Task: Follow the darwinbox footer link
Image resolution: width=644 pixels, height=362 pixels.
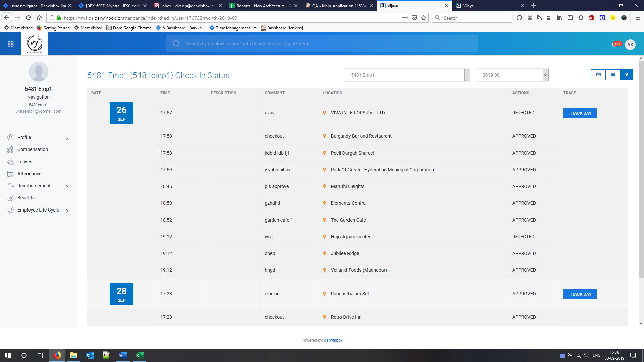Action: tap(333, 340)
